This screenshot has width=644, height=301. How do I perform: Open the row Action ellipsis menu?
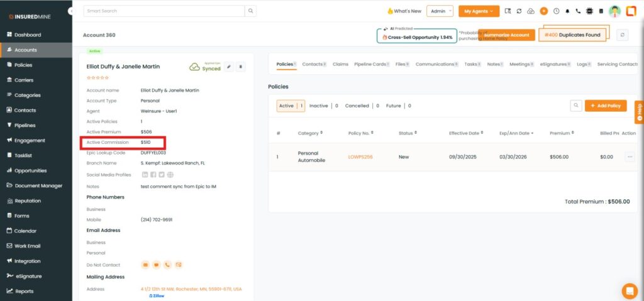pos(630,156)
